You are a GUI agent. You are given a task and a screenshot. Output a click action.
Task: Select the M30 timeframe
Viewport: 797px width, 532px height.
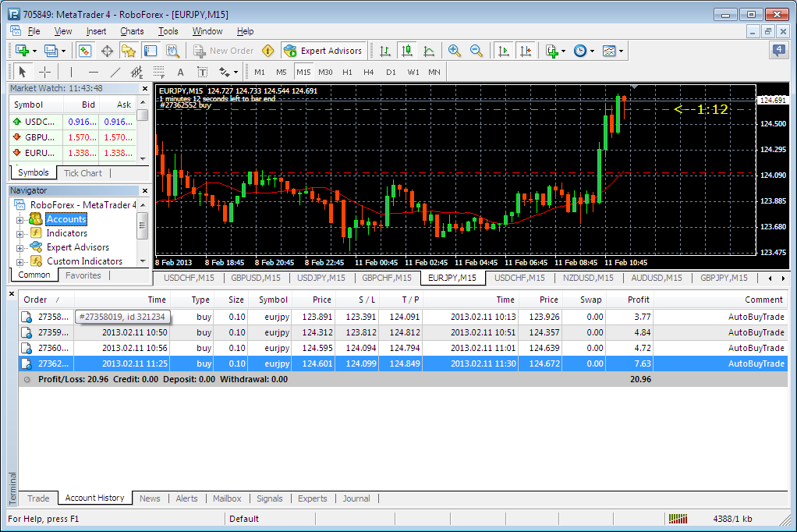click(x=325, y=73)
